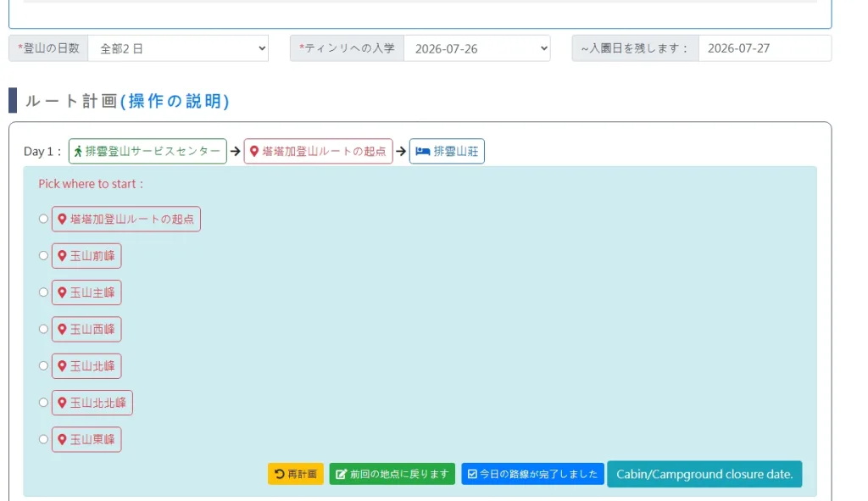Click the "Day 1" label
The image size is (868, 501).
[x=42, y=151]
